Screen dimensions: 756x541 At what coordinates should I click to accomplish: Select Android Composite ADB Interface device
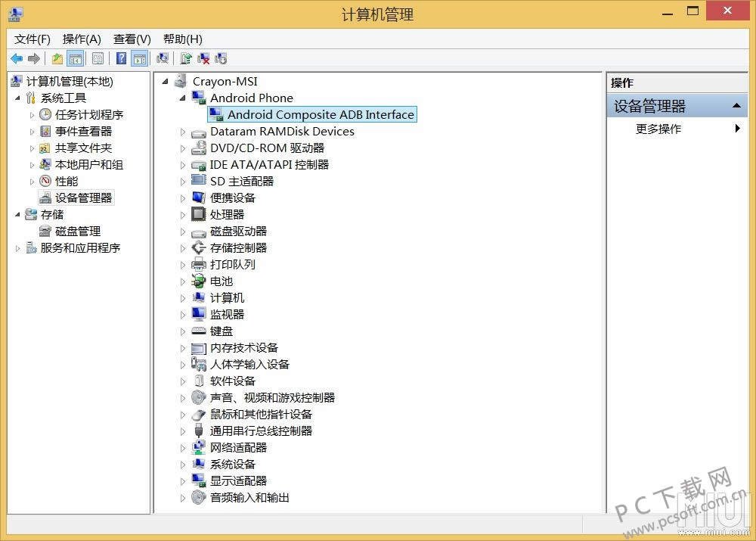click(321, 115)
